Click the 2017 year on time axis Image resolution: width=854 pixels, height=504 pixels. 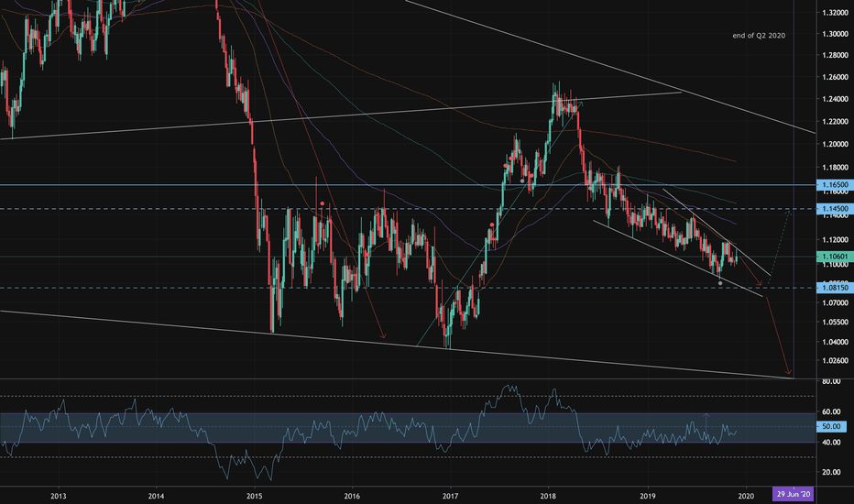(x=450, y=495)
